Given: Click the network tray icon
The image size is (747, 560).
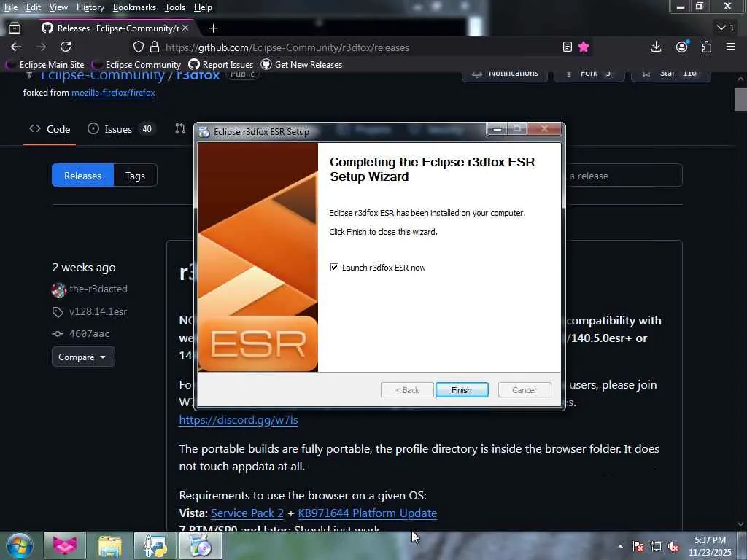Looking at the screenshot, I should click(x=656, y=547).
